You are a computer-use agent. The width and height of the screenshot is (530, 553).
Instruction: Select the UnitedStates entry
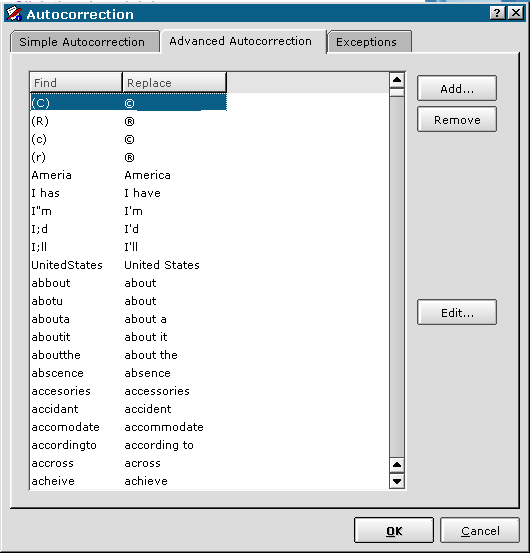tap(128, 265)
